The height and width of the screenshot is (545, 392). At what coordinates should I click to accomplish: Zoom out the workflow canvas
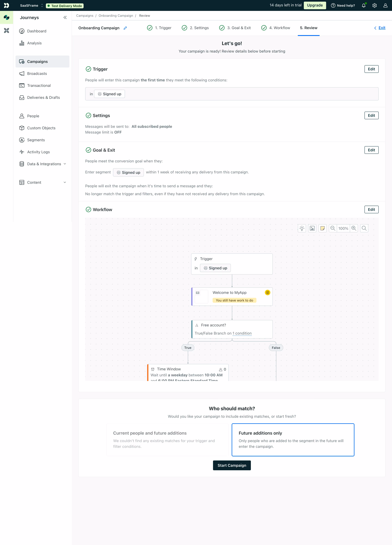[x=333, y=228]
